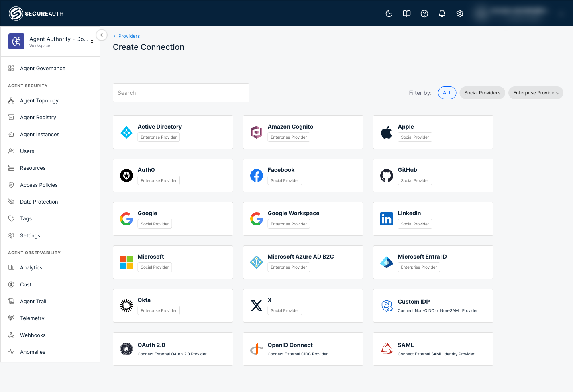Select the ALL filter
This screenshot has height=392, width=573.
click(x=447, y=93)
